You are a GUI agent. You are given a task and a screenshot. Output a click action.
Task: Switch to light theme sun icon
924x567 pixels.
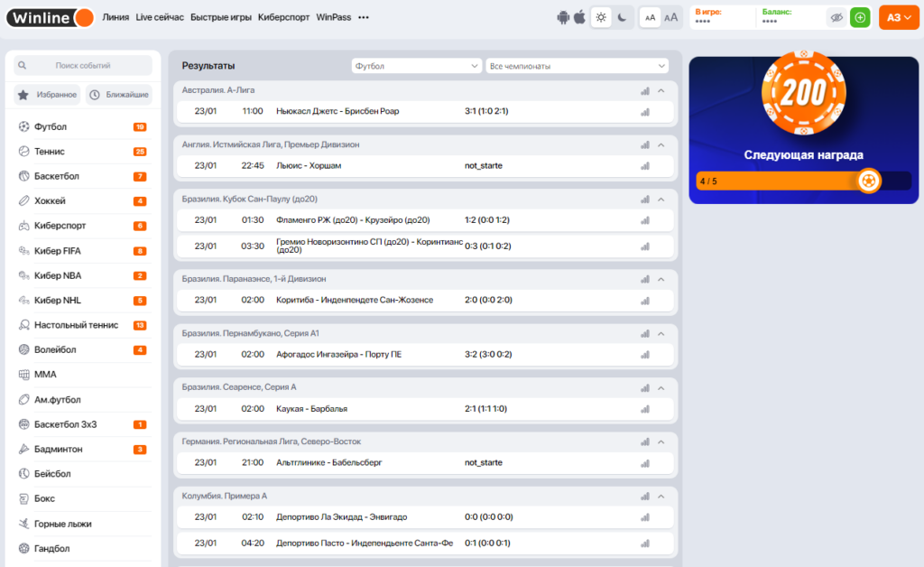tap(600, 18)
